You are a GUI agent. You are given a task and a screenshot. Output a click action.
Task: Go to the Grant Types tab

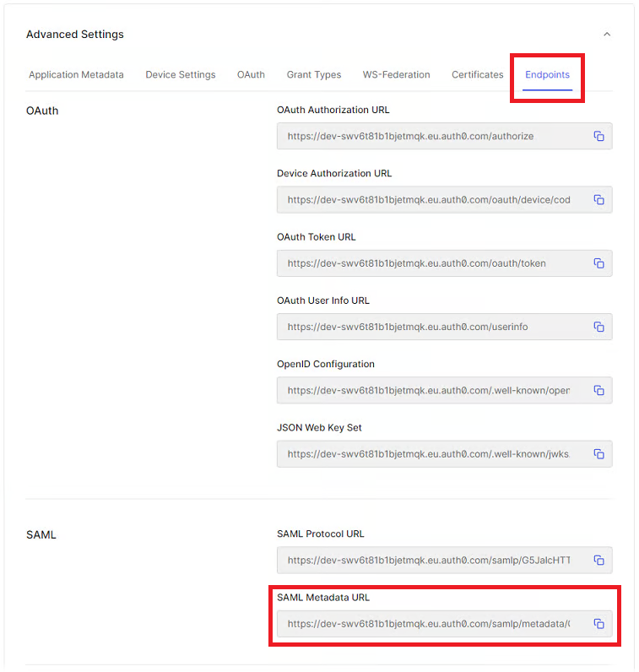pos(313,74)
